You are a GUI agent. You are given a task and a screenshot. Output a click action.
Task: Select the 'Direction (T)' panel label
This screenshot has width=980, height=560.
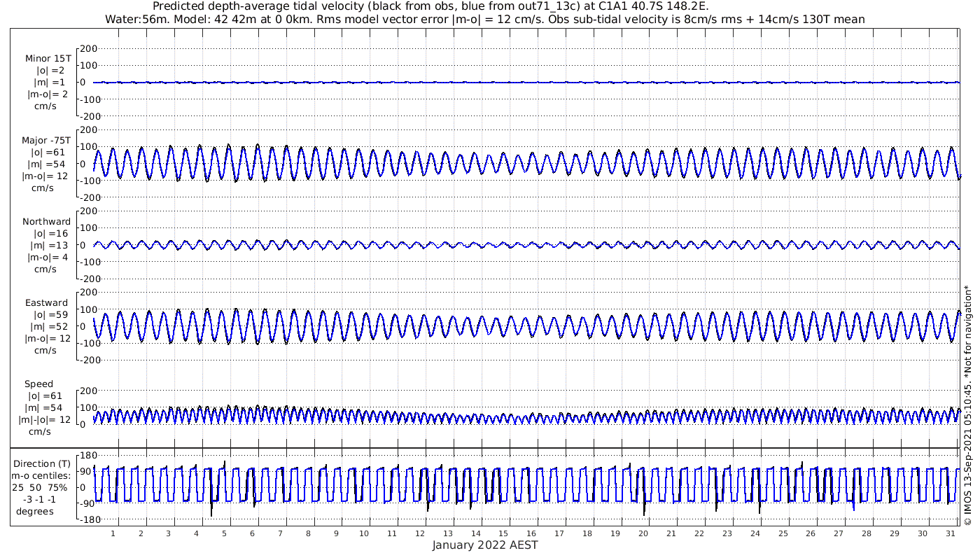pos(42,464)
